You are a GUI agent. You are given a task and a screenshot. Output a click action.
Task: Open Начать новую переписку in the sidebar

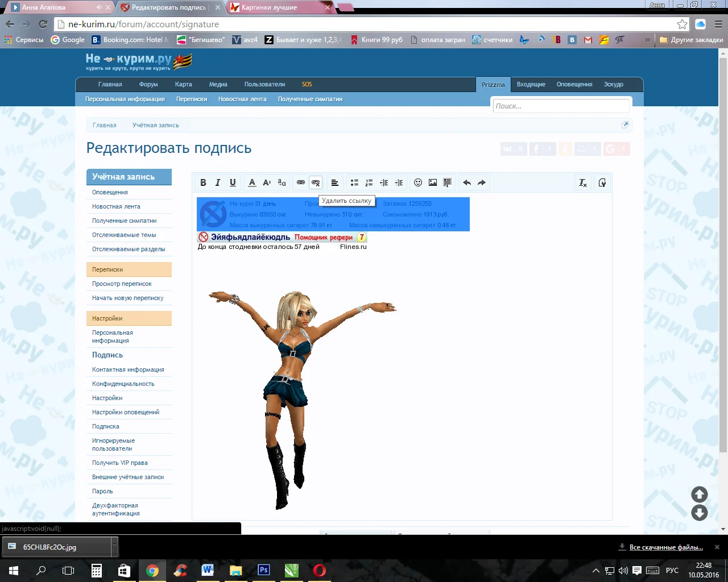tap(128, 298)
